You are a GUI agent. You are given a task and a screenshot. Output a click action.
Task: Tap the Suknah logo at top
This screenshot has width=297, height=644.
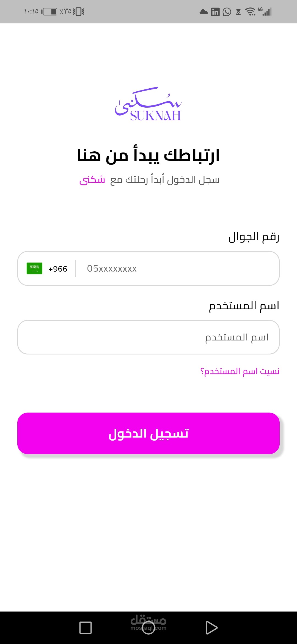click(x=148, y=105)
